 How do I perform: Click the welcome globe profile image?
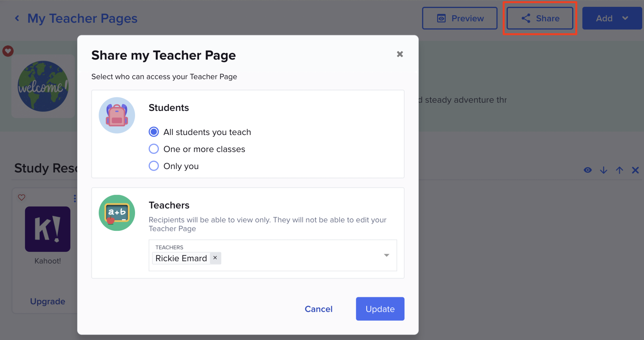(x=43, y=86)
